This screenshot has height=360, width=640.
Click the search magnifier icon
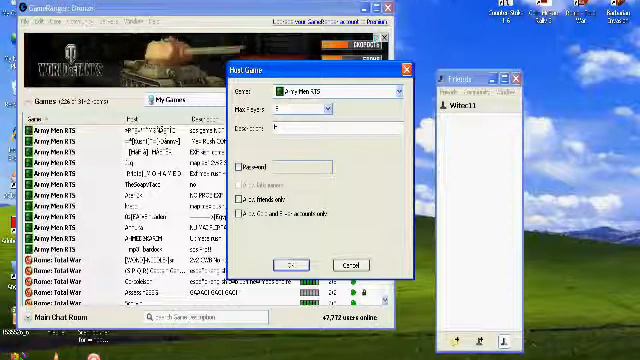point(150,317)
